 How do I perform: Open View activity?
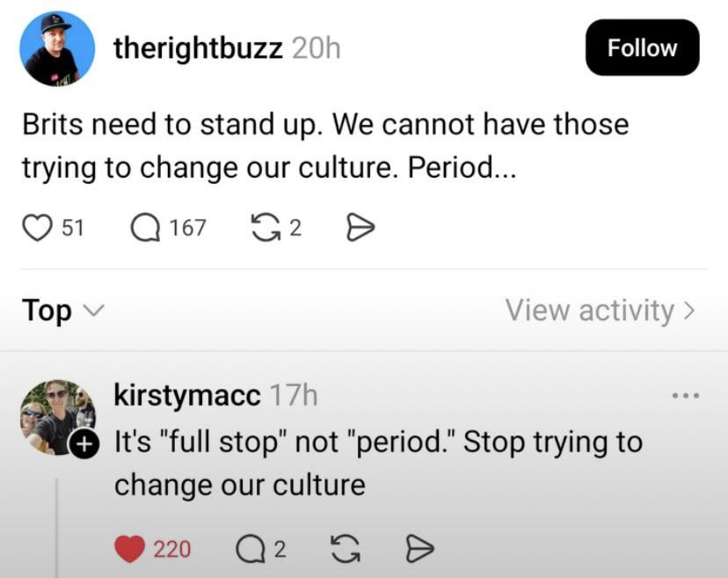click(600, 310)
